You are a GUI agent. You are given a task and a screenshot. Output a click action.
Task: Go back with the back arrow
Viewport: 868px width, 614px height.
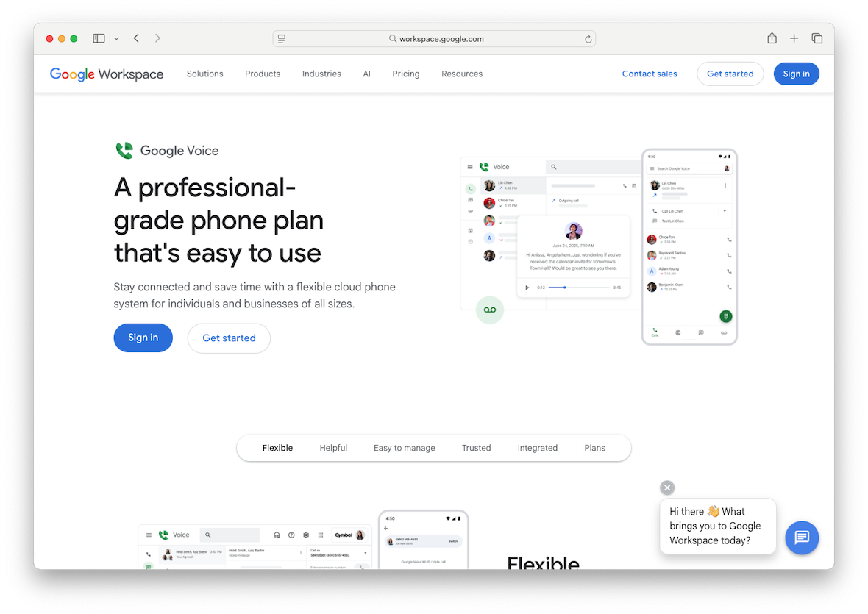coord(136,38)
